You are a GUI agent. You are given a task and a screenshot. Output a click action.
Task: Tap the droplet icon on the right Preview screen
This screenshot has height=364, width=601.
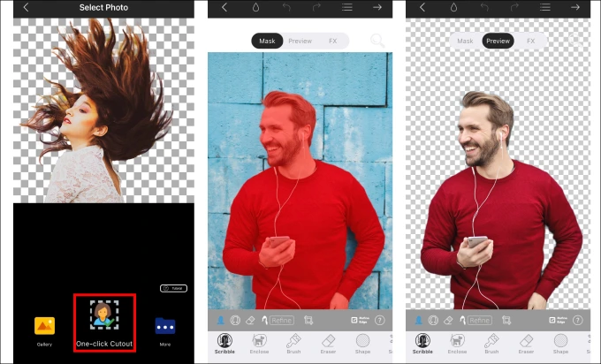[x=453, y=7]
